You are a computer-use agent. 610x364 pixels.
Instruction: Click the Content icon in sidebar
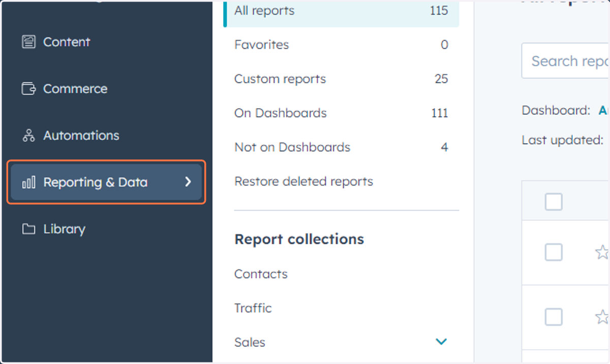(29, 42)
